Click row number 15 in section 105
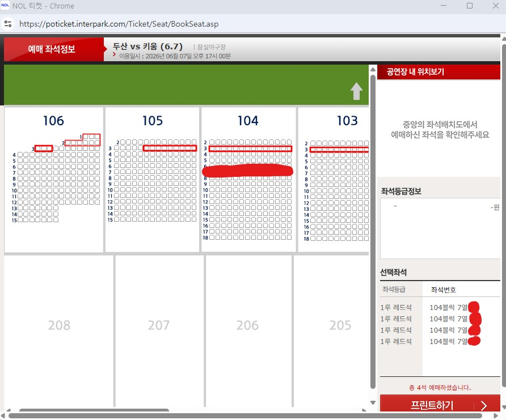 coord(110,220)
